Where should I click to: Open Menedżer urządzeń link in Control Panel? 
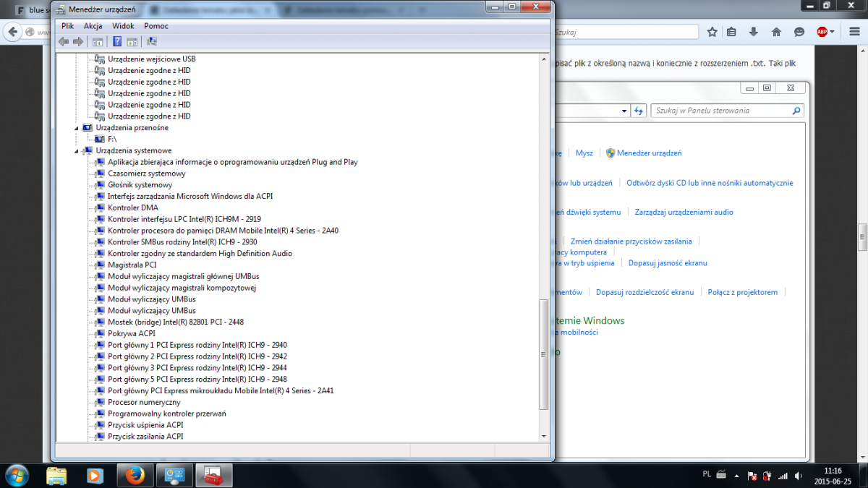coord(650,153)
